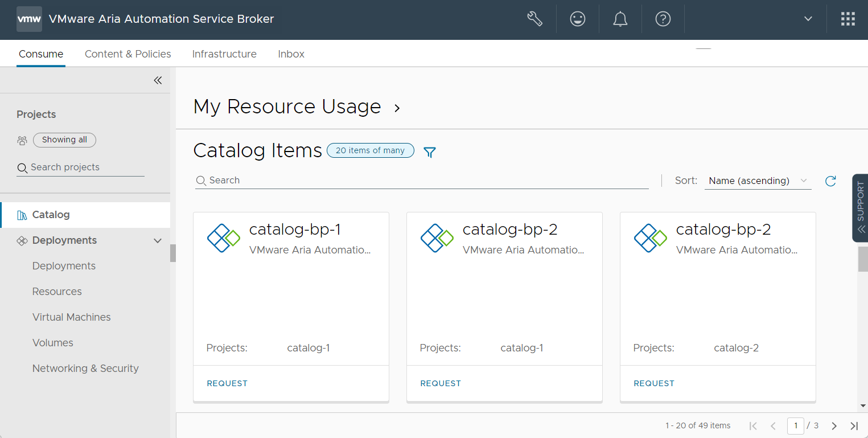868x438 pixels.
Task: Click the 20 items of many badge
Action: tap(370, 150)
